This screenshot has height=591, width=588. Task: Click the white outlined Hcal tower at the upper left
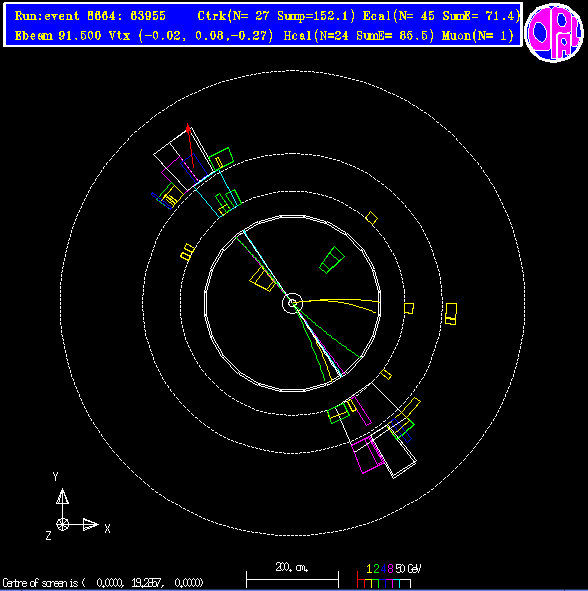pyautogui.click(x=184, y=159)
